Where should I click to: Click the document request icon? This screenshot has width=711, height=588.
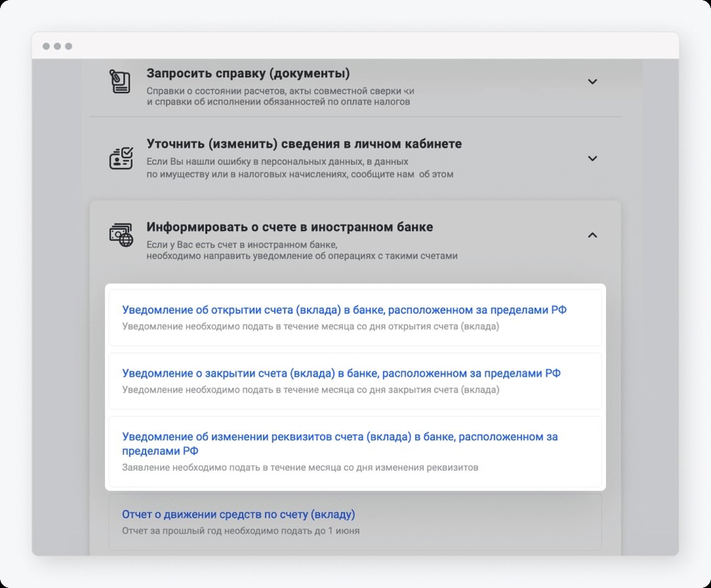[120, 82]
